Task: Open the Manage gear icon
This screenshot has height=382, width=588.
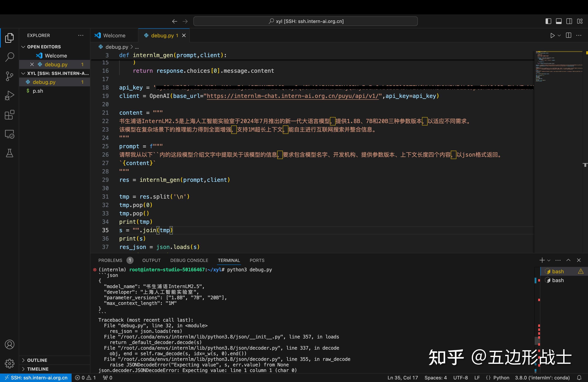Action: coord(9,363)
